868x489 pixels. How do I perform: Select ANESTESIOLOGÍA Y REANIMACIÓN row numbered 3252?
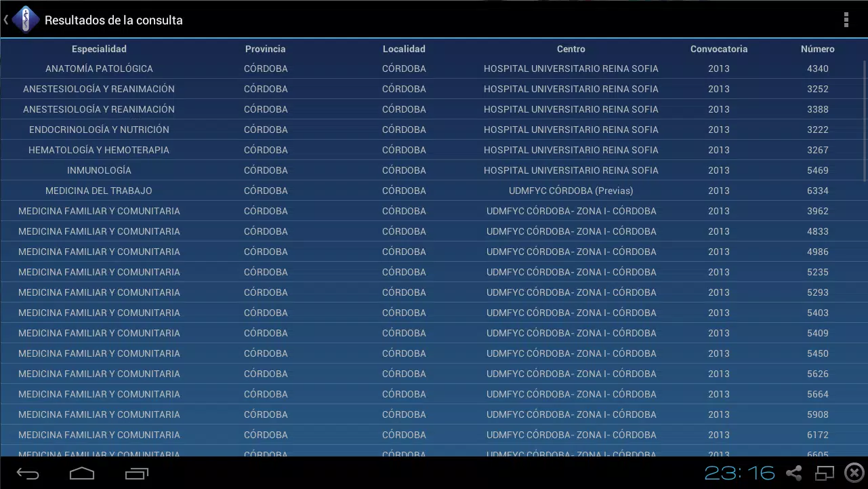[434, 89]
